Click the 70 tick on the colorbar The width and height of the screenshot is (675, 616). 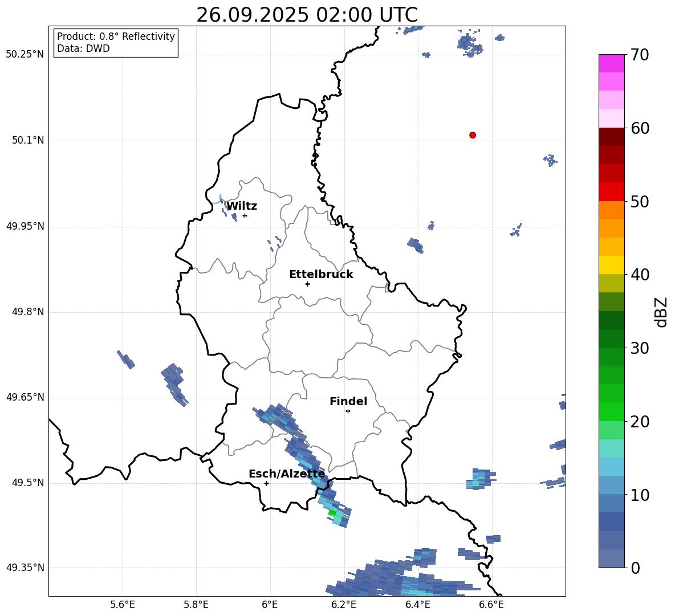[x=640, y=55]
